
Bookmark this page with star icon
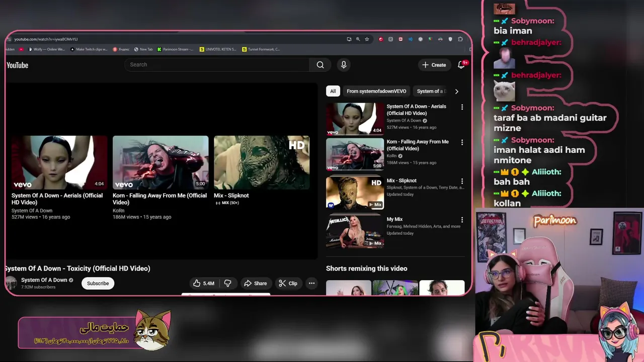tap(367, 39)
